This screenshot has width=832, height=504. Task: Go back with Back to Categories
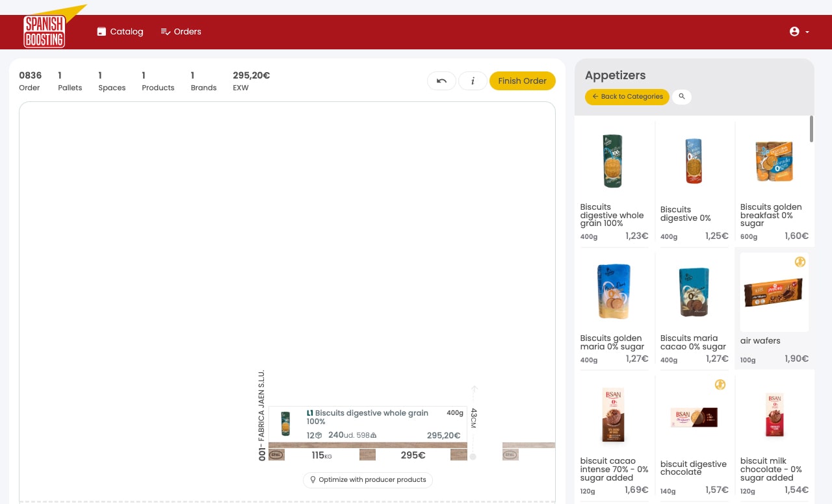(627, 97)
